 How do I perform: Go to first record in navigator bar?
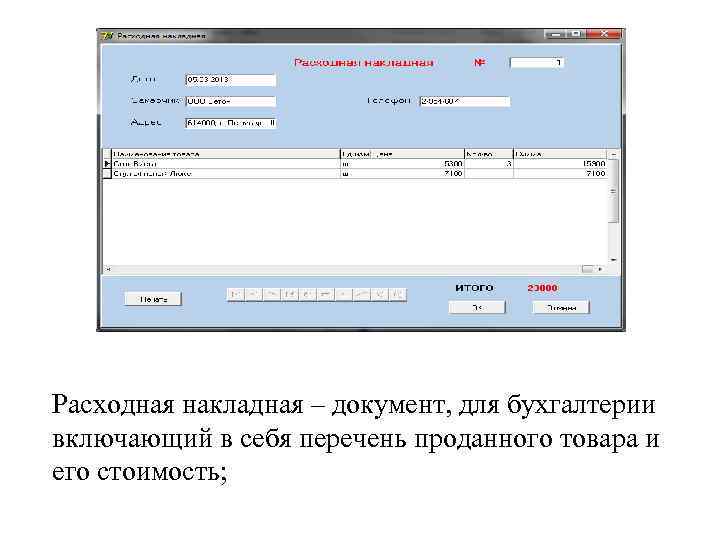236,294
